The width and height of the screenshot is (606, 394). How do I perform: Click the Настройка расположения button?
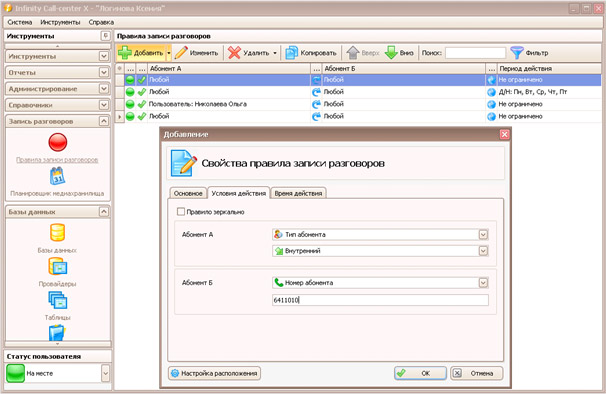pyautogui.click(x=214, y=374)
